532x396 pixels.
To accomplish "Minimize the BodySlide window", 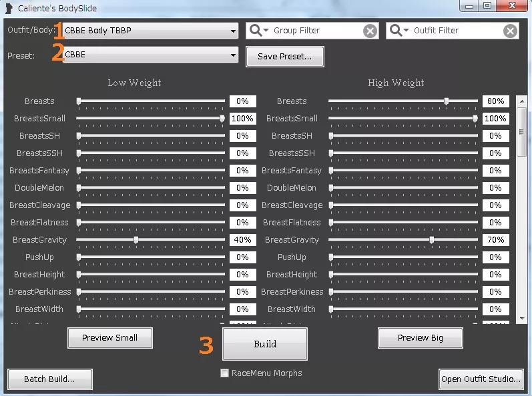I will (x=469, y=6).
